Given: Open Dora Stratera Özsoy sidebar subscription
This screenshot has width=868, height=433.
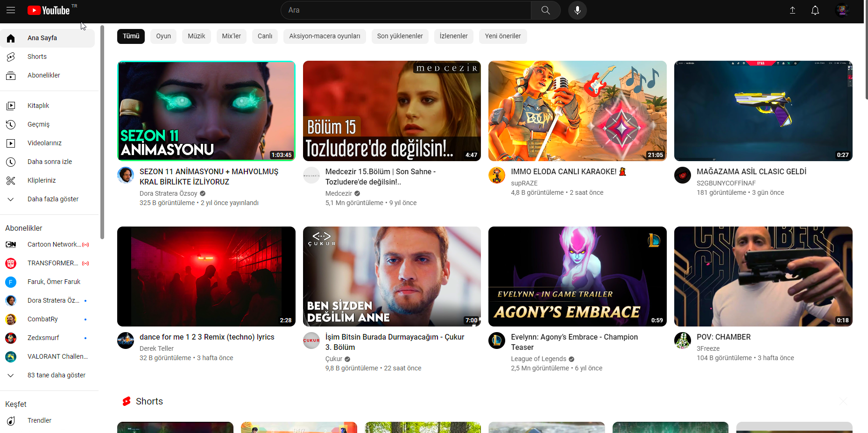Looking at the screenshot, I should (48, 300).
